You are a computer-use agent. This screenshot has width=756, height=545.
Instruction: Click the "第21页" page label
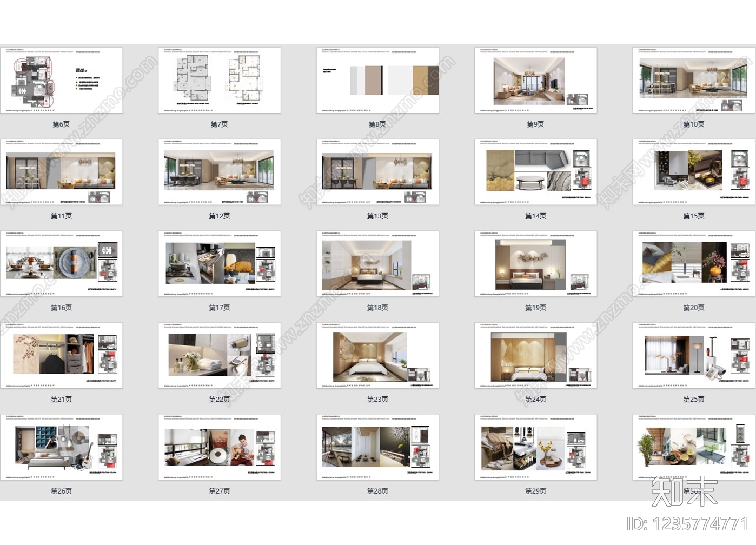coord(62,400)
